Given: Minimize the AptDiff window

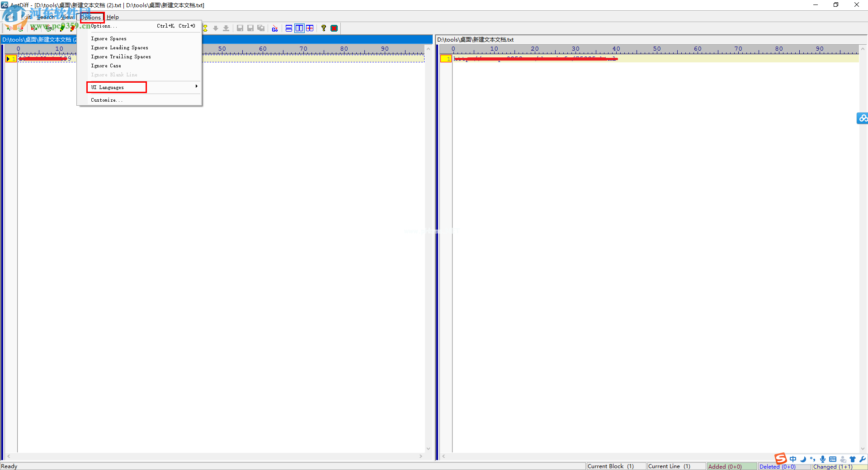Looking at the screenshot, I should click(x=816, y=5).
